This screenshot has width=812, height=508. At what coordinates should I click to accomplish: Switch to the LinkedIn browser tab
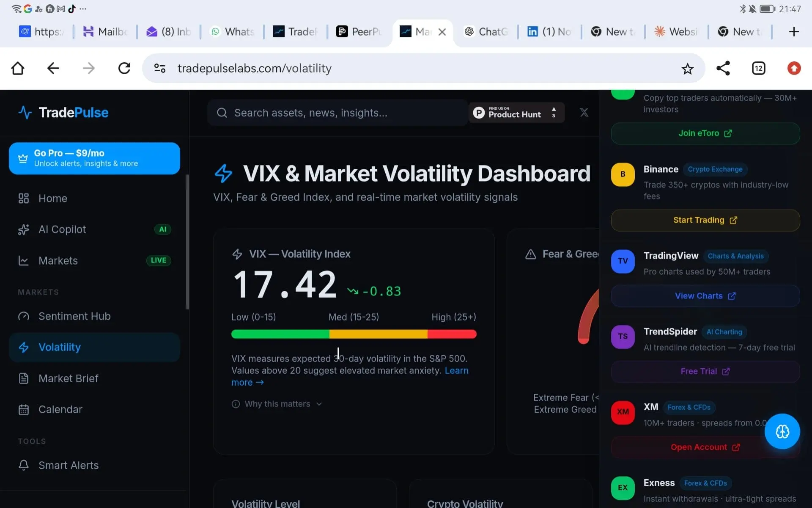549,32
